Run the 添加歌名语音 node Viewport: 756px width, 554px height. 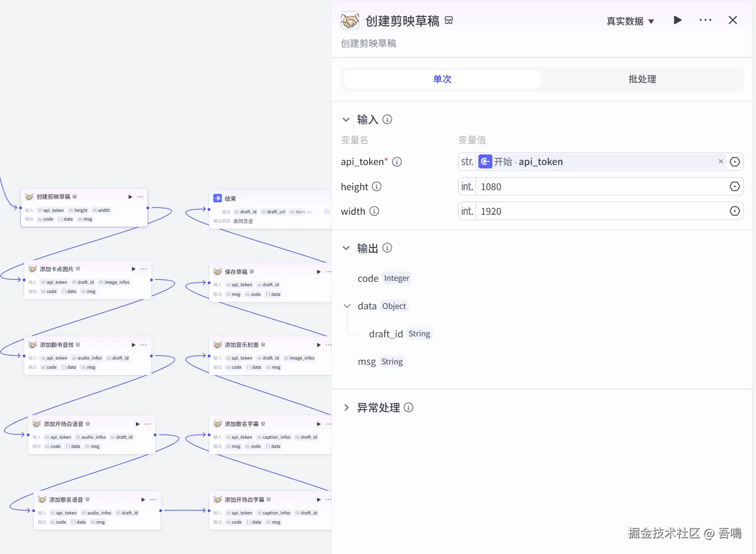pyautogui.click(x=143, y=499)
